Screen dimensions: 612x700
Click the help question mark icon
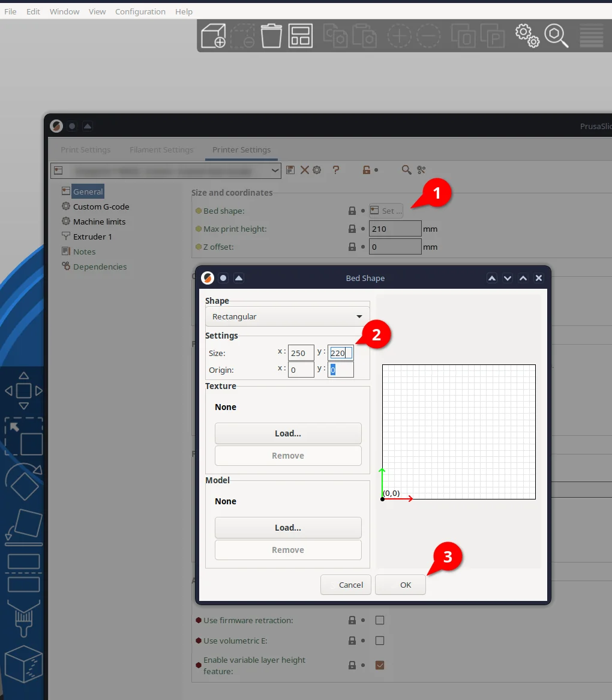coord(336,170)
